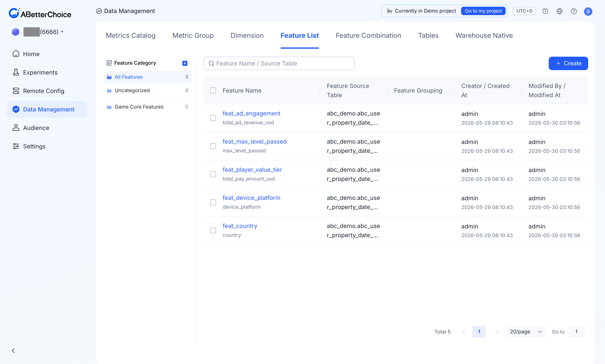Toggle the select-all checkbox in table header
The width and height of the screenshot is (605, 364).
(213, 90)
